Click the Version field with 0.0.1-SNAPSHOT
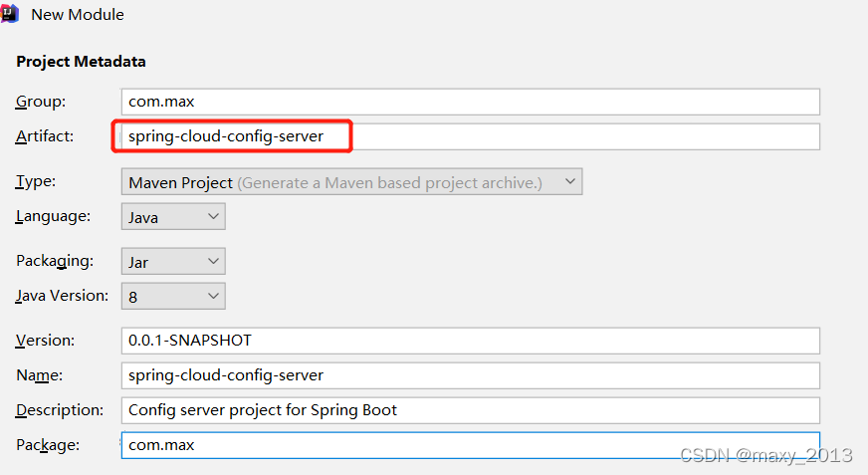The width and height of the screenshot is (868, 475). tap(470, 341)
